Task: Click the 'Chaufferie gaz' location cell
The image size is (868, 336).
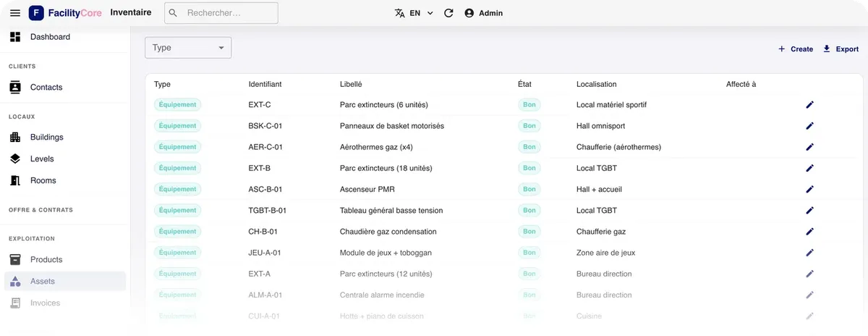Action: point(601,232)
